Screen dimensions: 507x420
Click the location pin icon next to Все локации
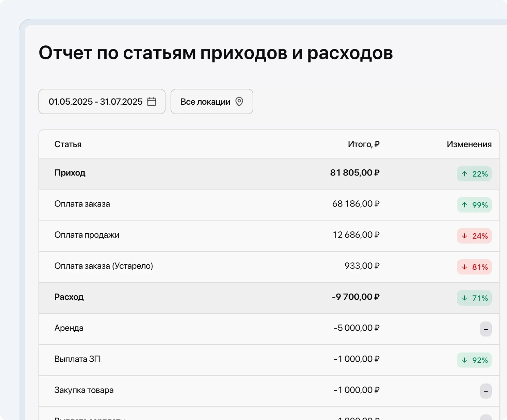coord(239,101)
